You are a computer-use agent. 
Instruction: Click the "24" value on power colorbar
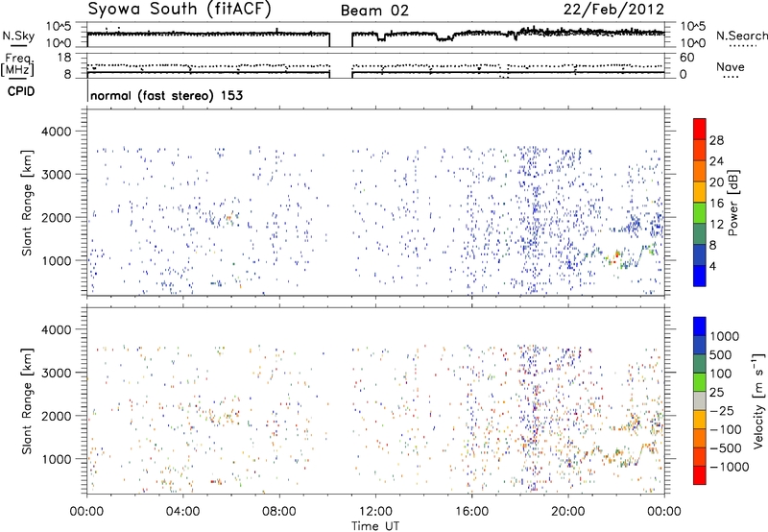pos(716,161)
